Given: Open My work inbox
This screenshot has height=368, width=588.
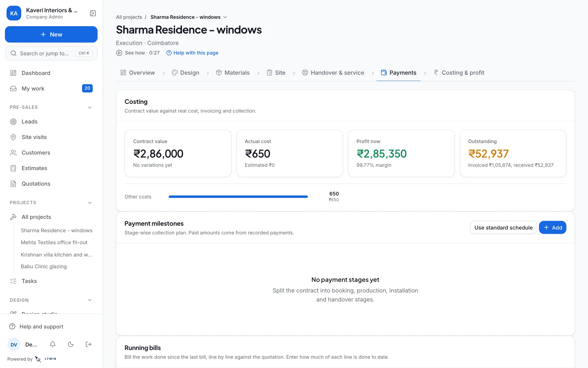Looking at the screenshot, I should (x=51, y=89).
